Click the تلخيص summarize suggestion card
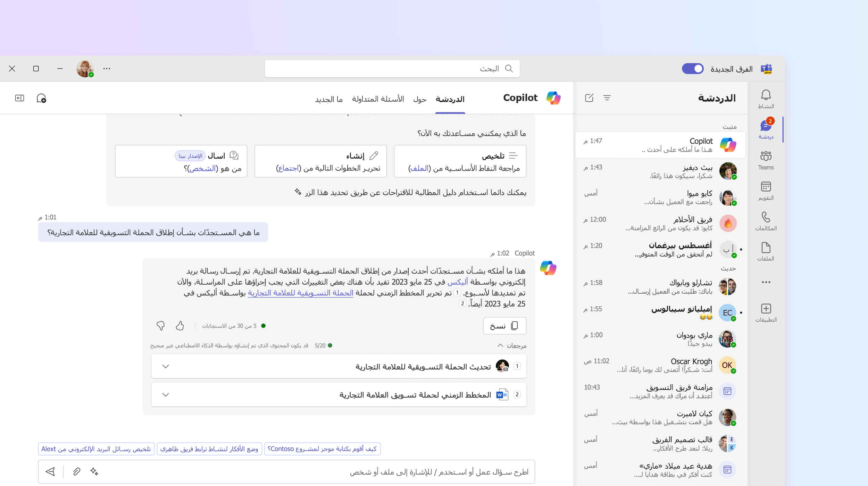 (460, 161)
